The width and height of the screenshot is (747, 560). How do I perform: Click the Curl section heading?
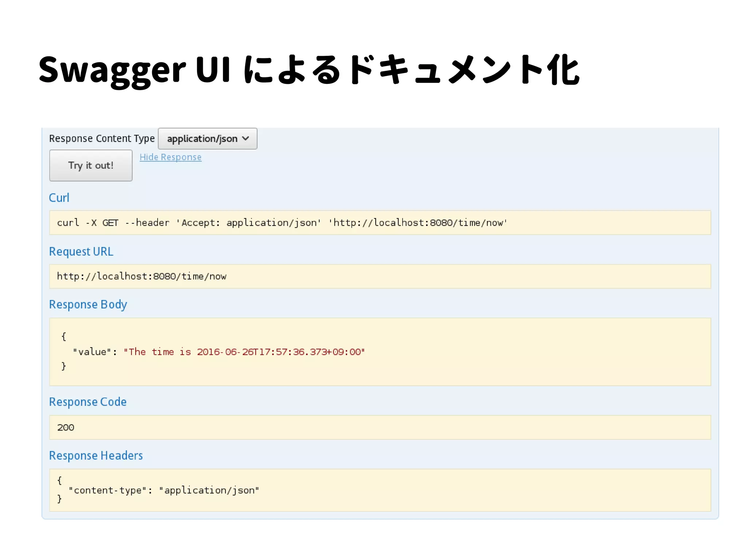pos(59,198)
